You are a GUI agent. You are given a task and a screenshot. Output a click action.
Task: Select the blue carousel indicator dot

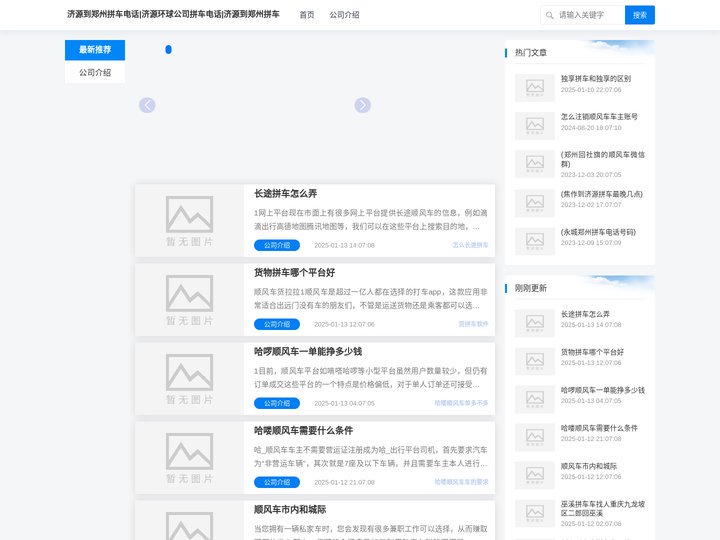pos(169,49)
